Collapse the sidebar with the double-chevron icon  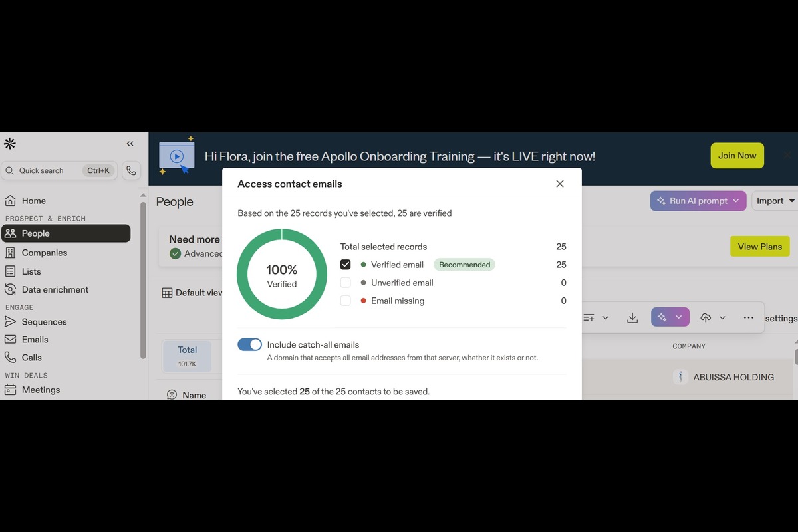(x=130, y=144)
